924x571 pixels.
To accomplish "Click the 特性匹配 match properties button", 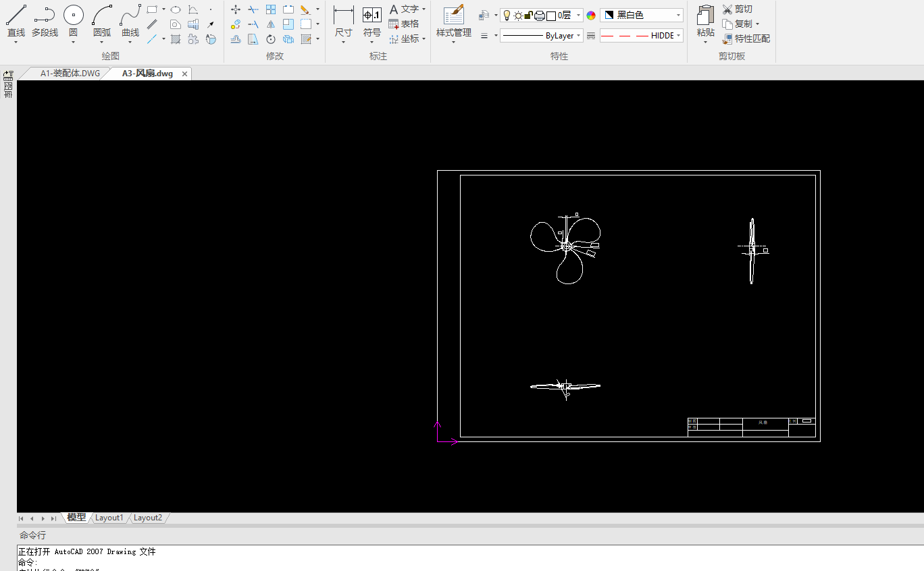I will coord(746,38).
